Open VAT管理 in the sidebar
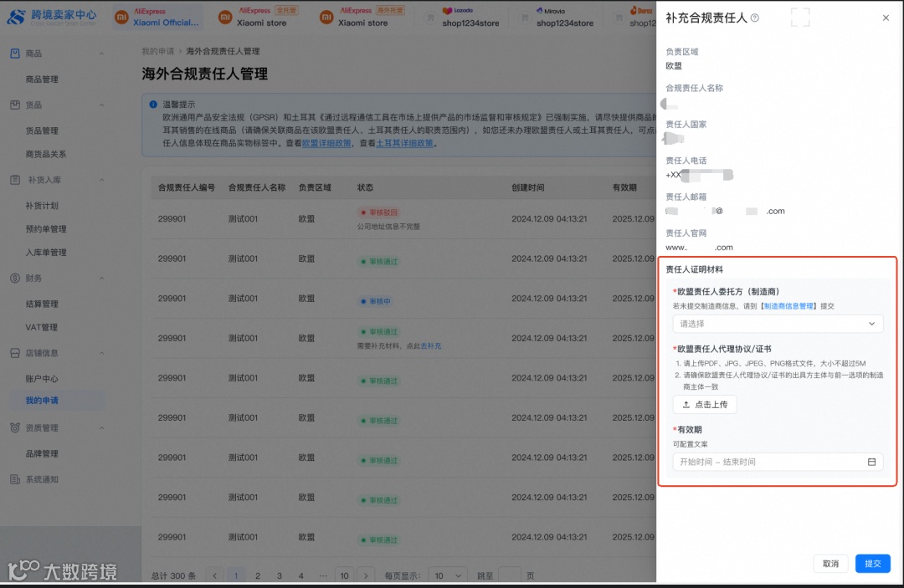The height and width of the screenshot is (588, 904). 41,327
